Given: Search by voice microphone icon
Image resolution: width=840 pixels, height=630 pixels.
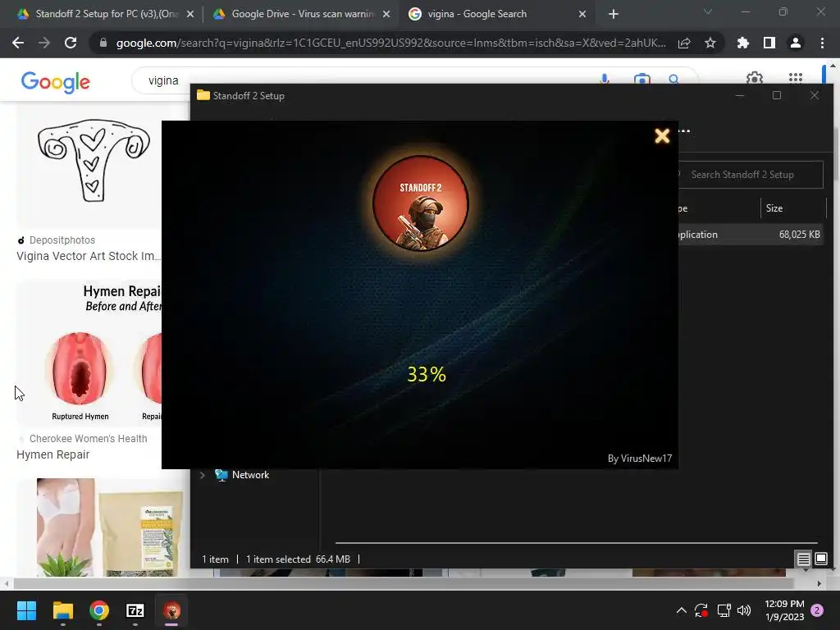Looking at the screenshot, I should point(605,80).
